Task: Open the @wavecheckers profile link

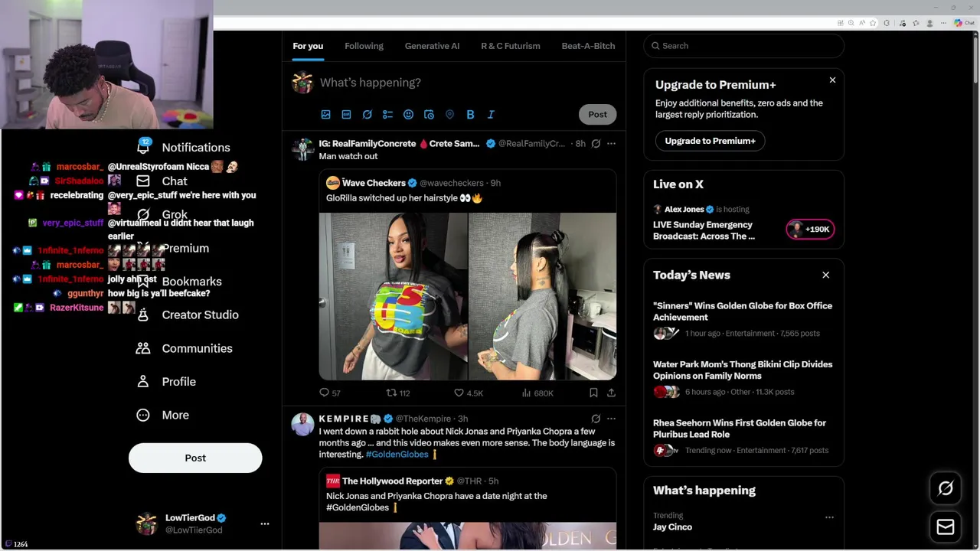Action: coord(452,183)
